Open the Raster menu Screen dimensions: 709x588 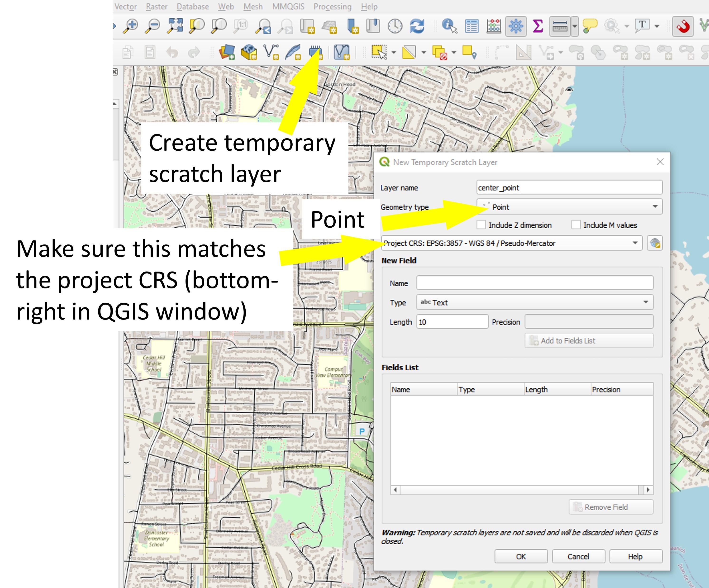click(x=157, y=7)
